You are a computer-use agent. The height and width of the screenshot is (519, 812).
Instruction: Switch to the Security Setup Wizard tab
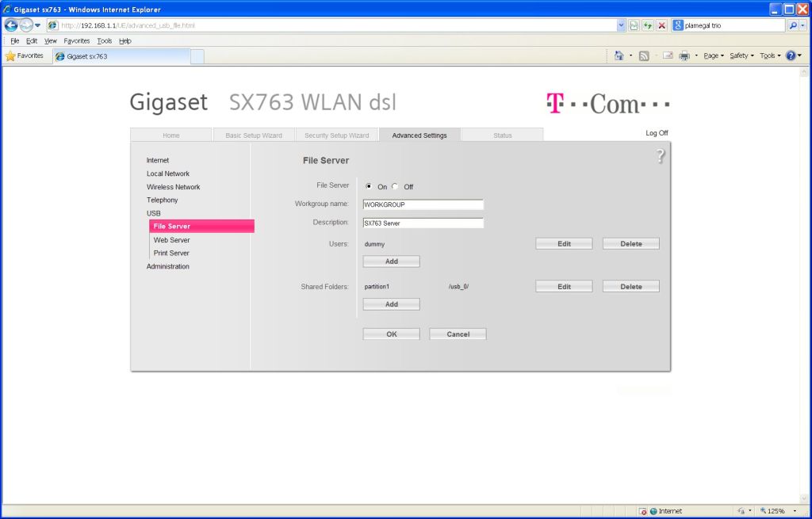(x=336, y=135)
